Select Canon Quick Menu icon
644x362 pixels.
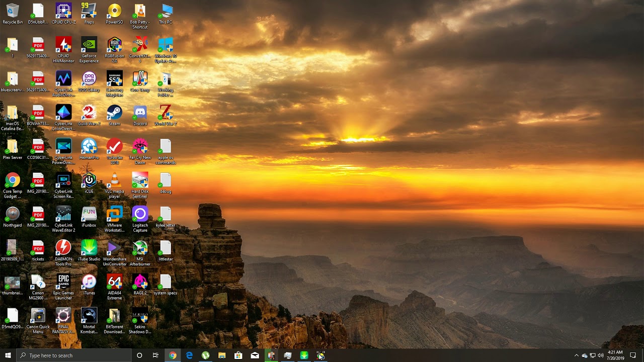click(x=38, y=320)
